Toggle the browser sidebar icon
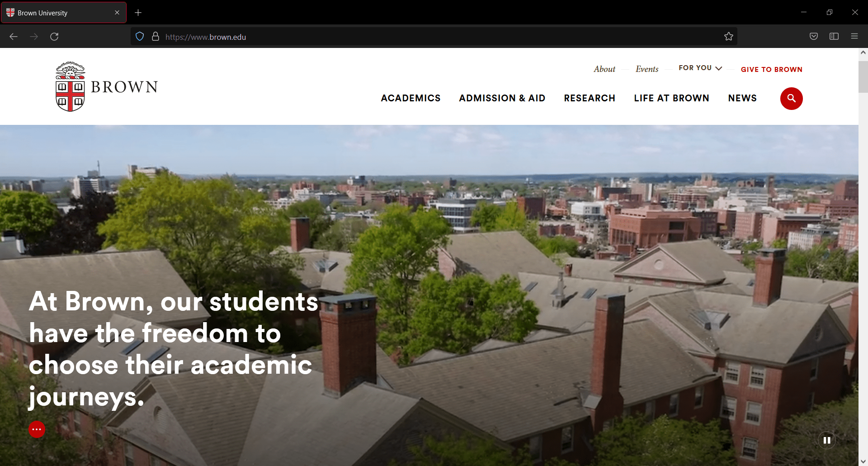Screen dimensions: 868x466 [834, 37]
